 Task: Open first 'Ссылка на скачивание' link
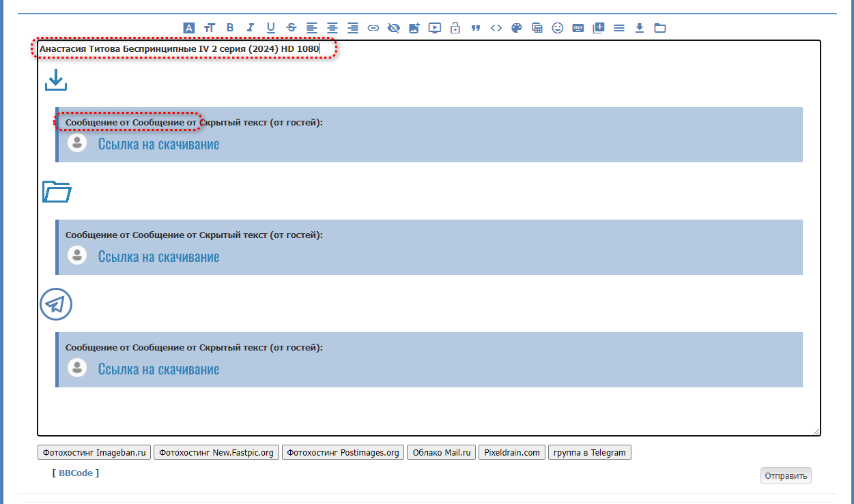coord(158,144)
